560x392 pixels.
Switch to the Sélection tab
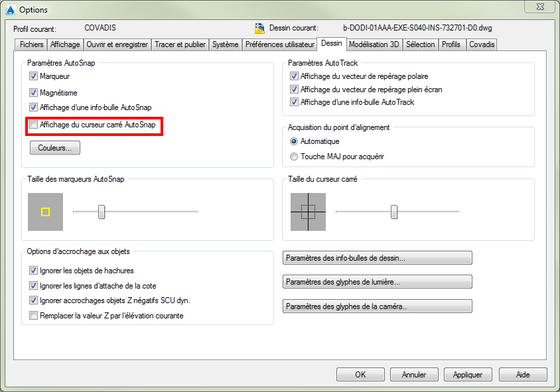[x=421, y=44]
